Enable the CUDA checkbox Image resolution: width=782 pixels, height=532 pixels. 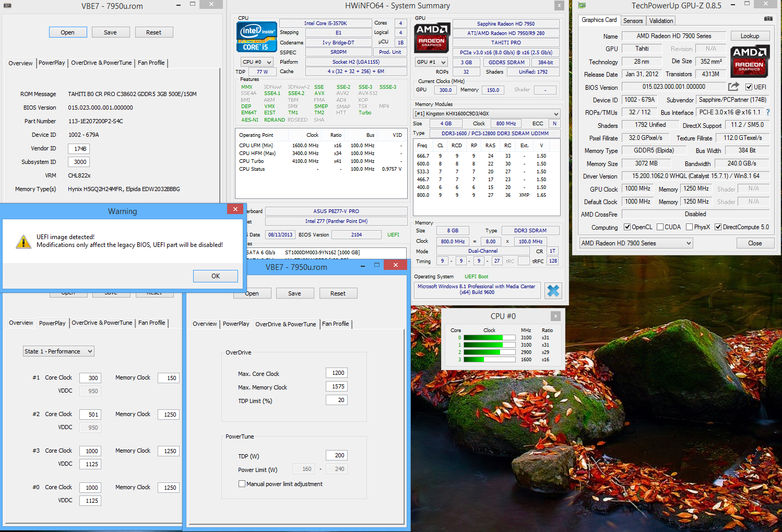click(660, 227)
